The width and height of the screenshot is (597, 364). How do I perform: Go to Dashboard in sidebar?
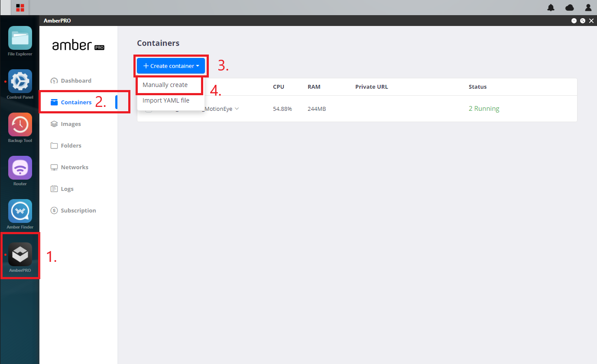tap(71, 81)
